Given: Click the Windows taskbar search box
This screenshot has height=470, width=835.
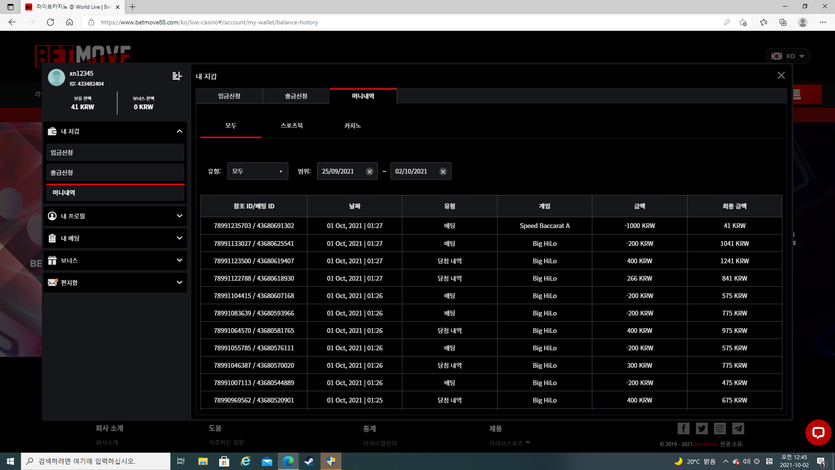Looking at the screenshot, I should click(96, 461).
